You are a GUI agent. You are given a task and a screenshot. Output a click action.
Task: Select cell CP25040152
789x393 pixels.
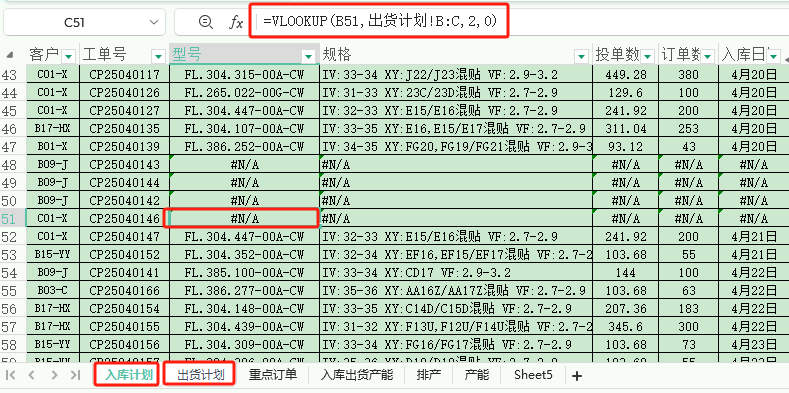[124, 254]
